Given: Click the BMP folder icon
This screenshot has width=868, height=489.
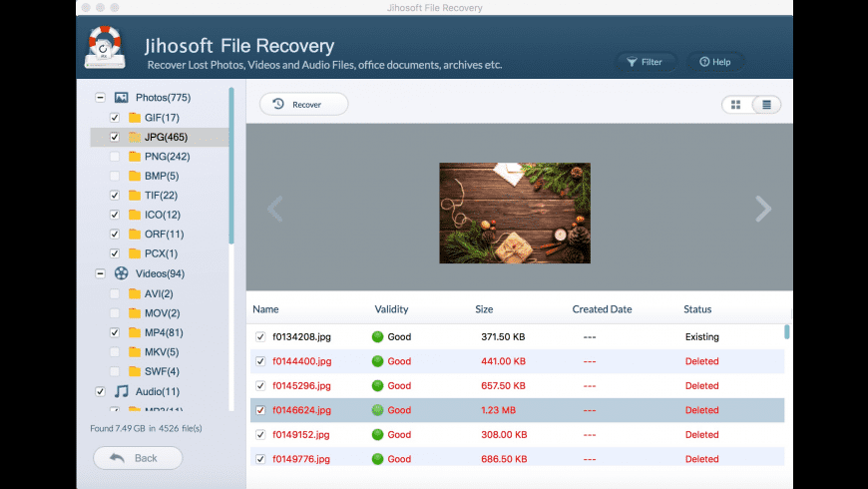Looking at the screenshot, I should (x=135, y=176).
